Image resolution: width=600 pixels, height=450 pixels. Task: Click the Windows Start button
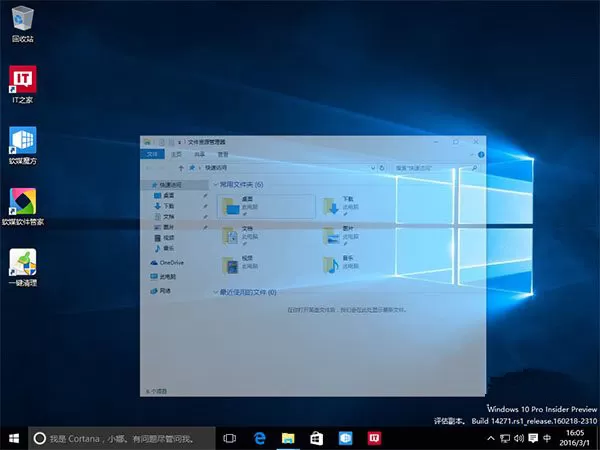tap(14, 438)
